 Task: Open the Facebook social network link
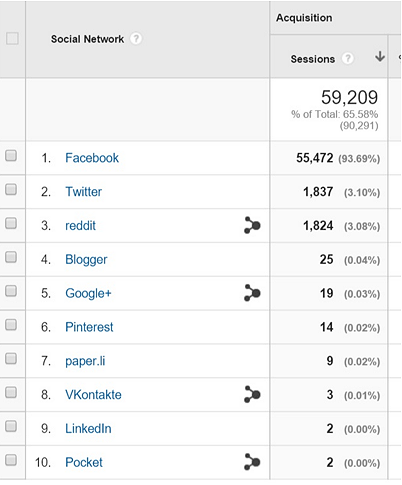tap(92, 158)
